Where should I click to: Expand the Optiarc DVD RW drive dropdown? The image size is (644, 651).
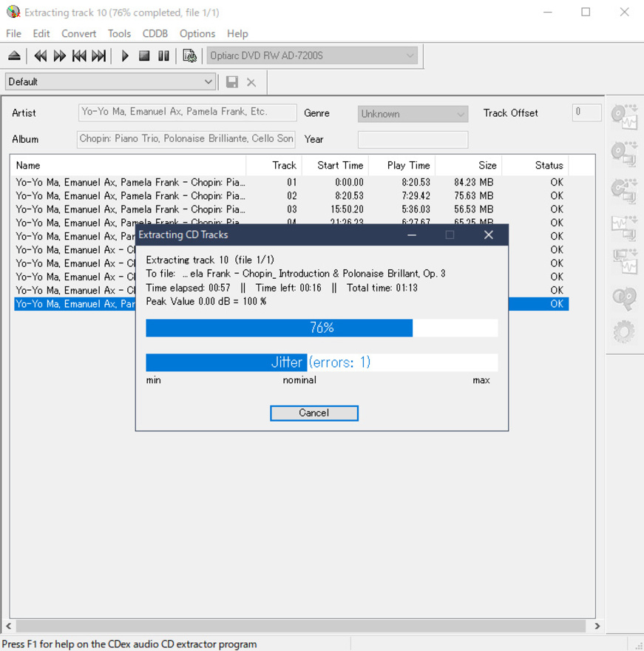click(x=410, y=55)
